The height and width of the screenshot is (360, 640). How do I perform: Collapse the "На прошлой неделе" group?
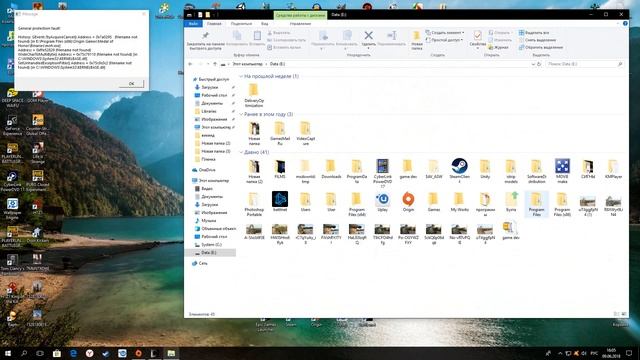[x=241, y=76]
